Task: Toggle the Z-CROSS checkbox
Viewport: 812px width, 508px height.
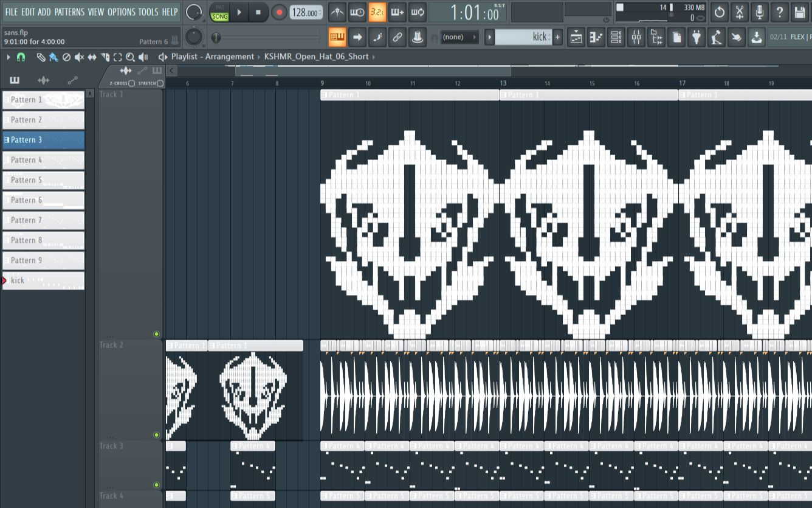Action: tap(132, 83)
